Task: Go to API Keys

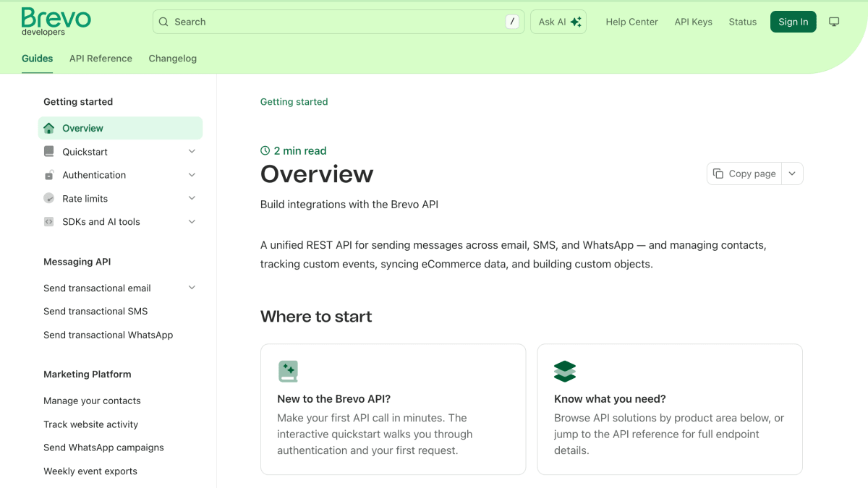Action: pyautogui.click(x=693, y=22)
